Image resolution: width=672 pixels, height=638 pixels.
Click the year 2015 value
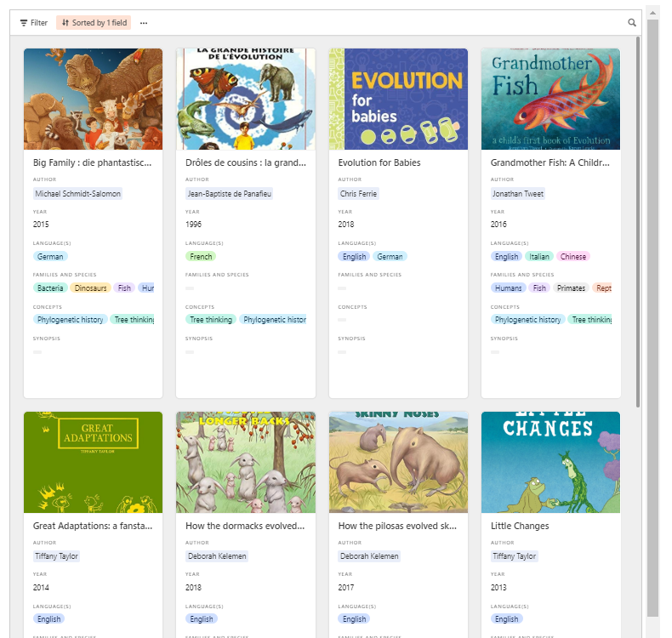pos(41,224)
